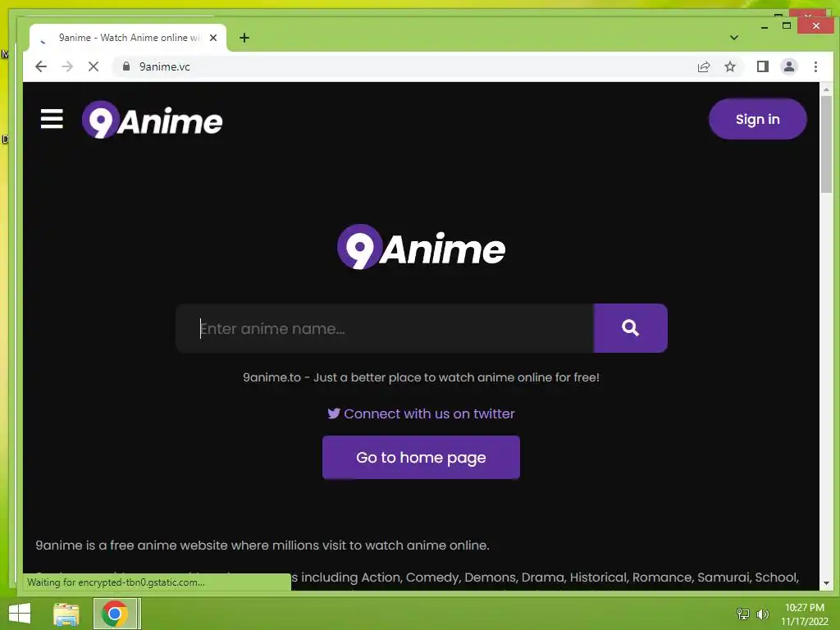
Task: Click the padlock site info icon
Action: click(x=126, y=66)
